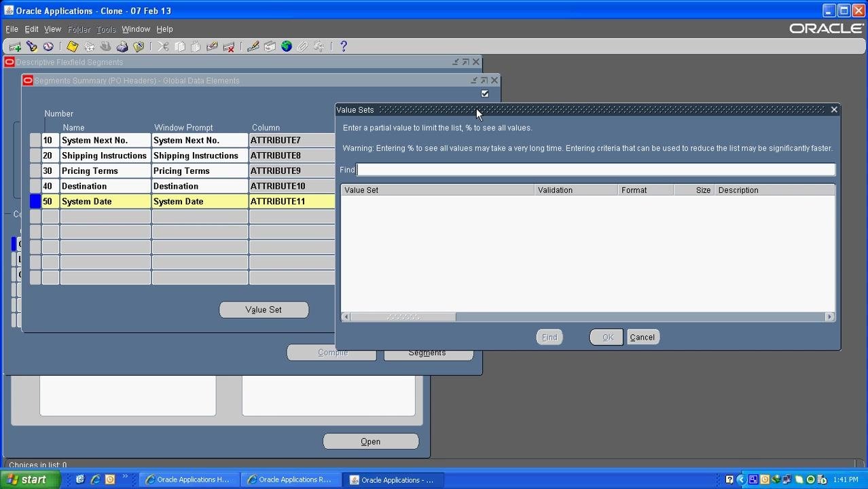Click Cancel in the Value Sets dialog
Screen dimensions: 868x489
pyautogui.click(x=643, y=338)
